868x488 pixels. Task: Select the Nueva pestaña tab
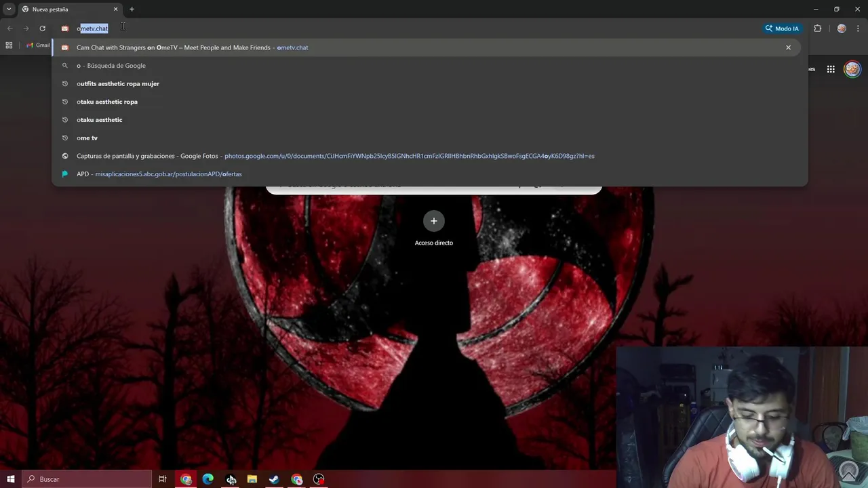(70, 9)
